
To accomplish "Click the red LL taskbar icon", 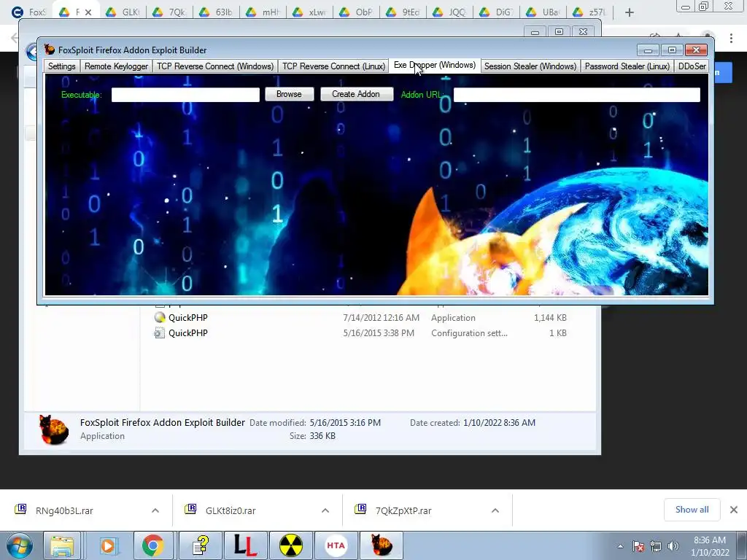I will tap(245, 545).
